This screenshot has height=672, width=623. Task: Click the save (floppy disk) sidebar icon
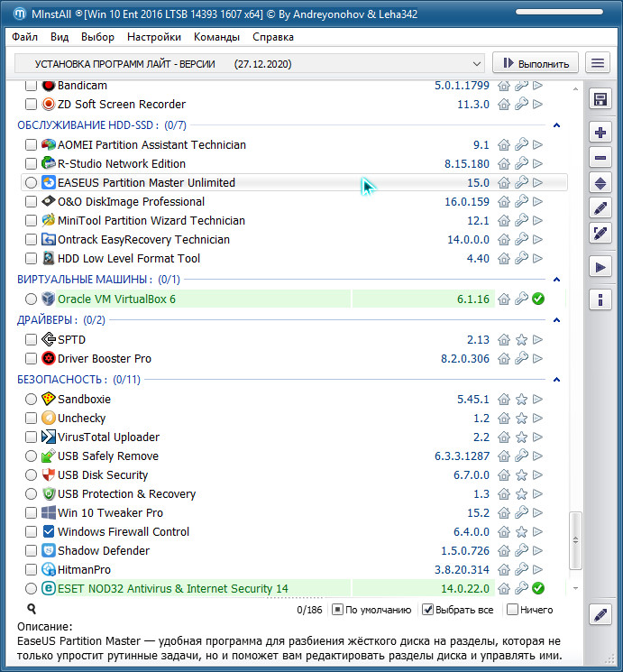pos(600,99)
